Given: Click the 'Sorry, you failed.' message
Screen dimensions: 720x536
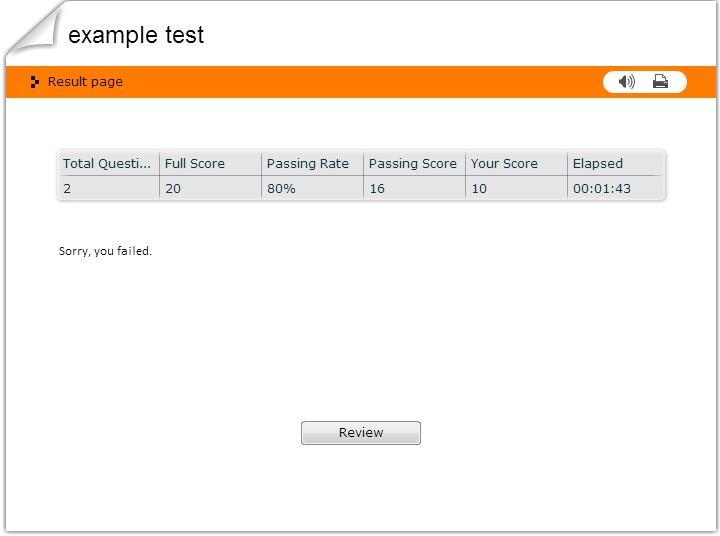Looking at the screenshot, I should [x=105, y=251].
